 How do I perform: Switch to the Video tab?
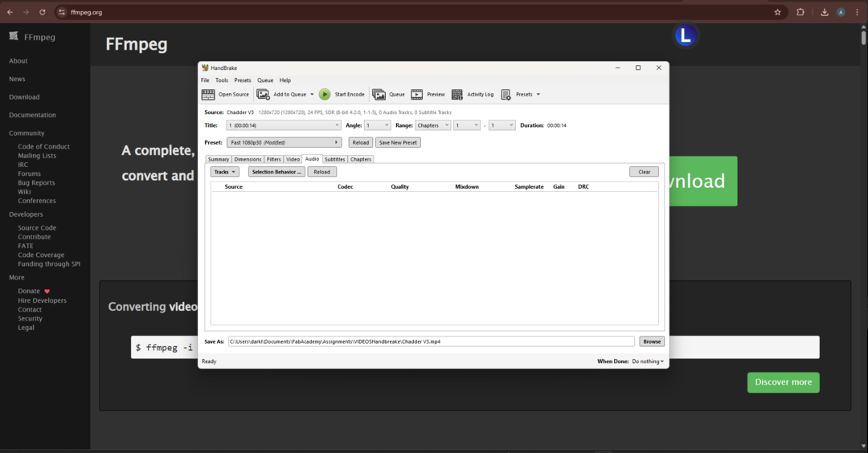(x=293, y=159)
